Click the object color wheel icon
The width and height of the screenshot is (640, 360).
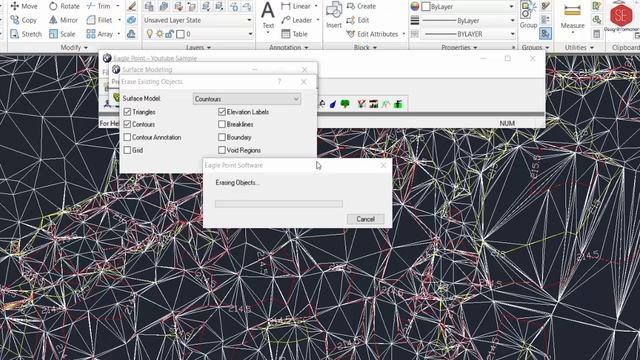[415, 7]
